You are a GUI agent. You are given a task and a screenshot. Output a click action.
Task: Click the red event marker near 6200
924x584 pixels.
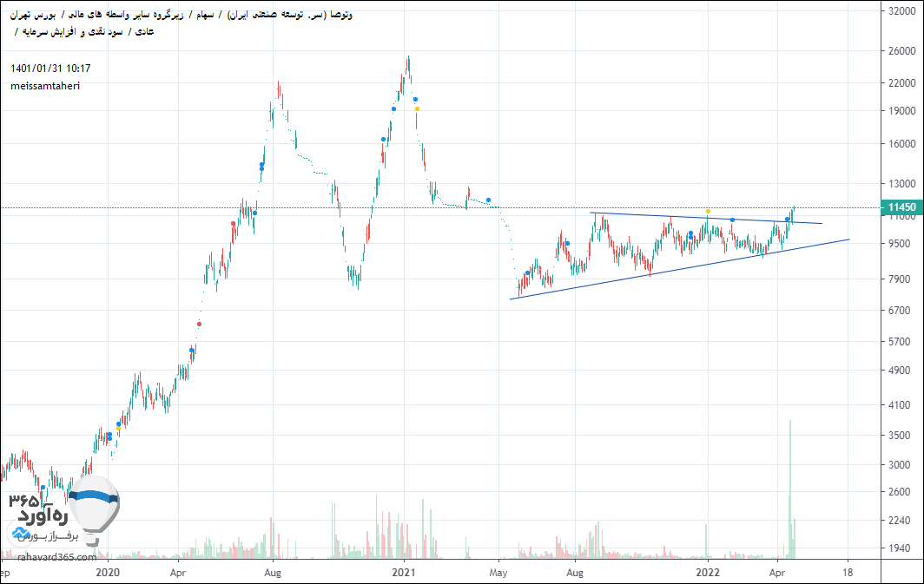coord(199,324)
